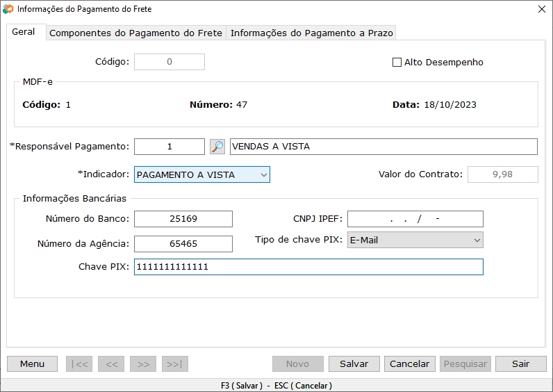This screenshot has height=392, width=553.
Task: Click the application icon in title bar
Action: coord(8,9)
